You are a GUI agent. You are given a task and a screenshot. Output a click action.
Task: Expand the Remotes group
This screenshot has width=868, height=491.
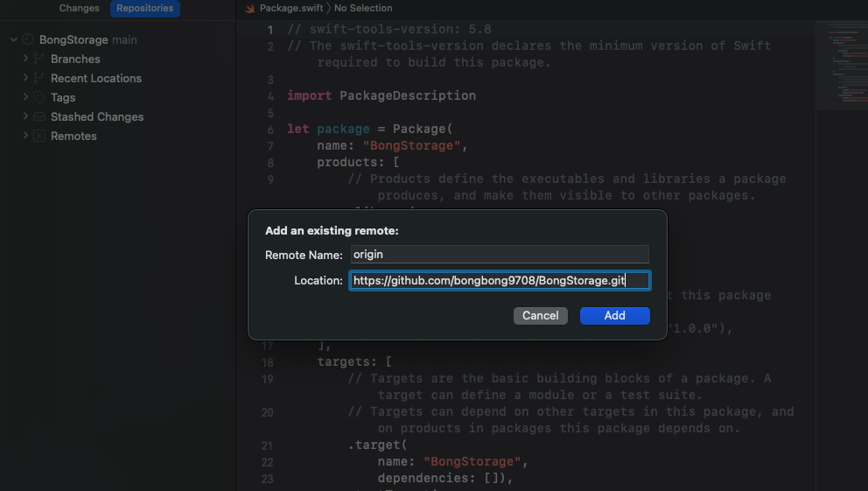[25, 136]
